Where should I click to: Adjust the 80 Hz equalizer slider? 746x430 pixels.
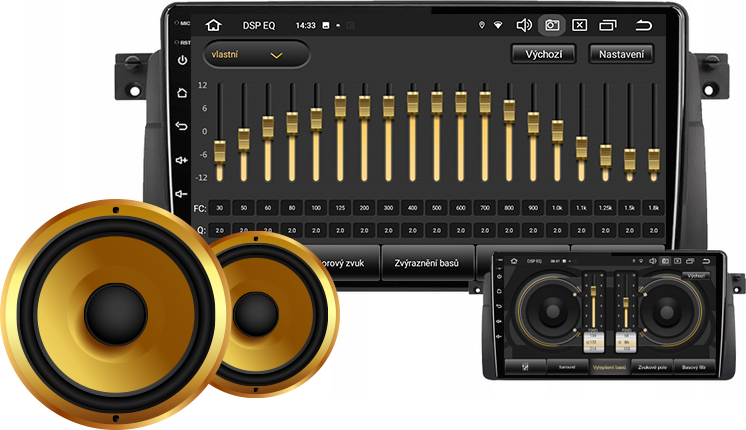tap(292, 123)
